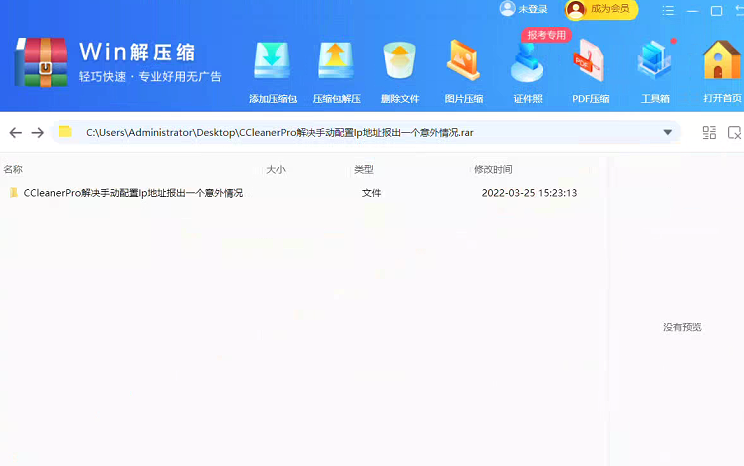Screen dimensions: 744x466
Task: Click the 未登录 login avatar
Action: tap(507, 9)
